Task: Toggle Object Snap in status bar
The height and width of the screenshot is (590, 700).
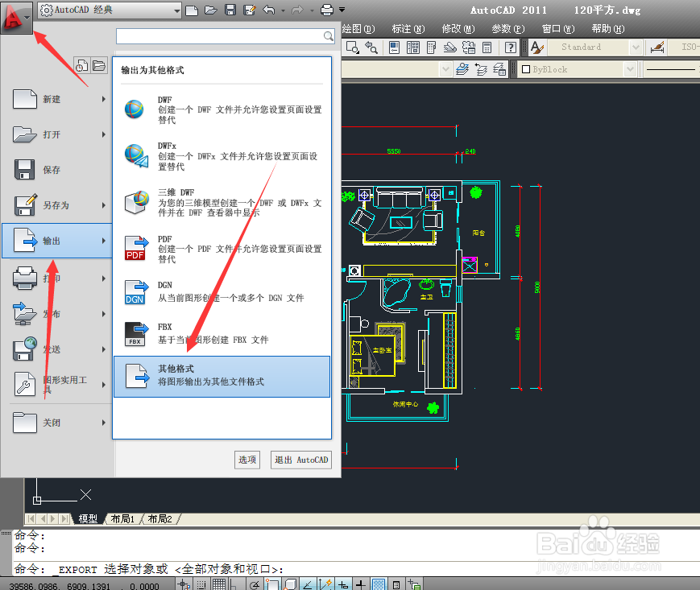Action: [x=272, y=584]
